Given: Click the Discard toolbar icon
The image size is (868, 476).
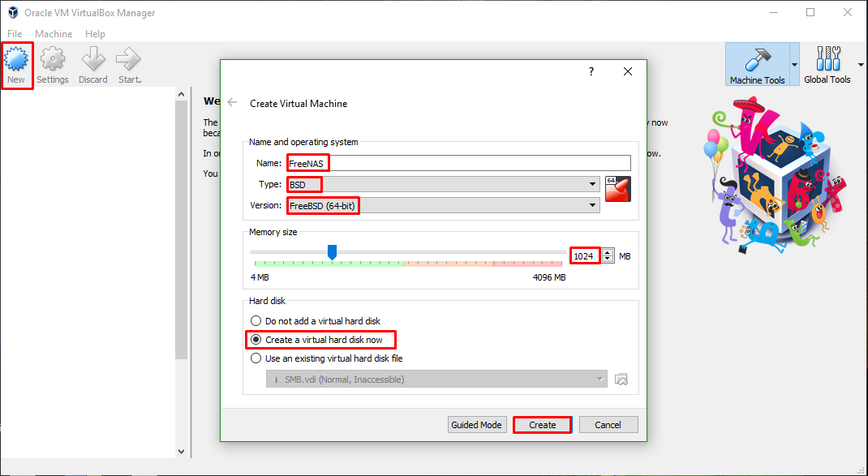Looking at the screenshot, I should pos(93,66).
